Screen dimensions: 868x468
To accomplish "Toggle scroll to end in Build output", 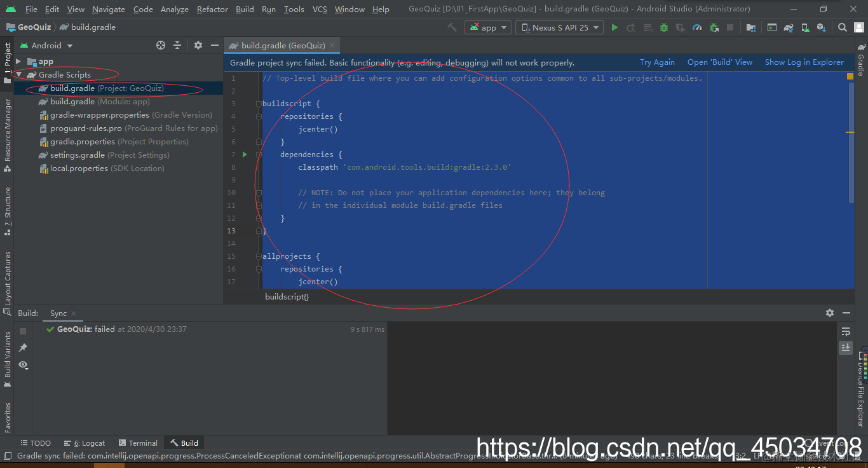I will click(x=846, y=347).
